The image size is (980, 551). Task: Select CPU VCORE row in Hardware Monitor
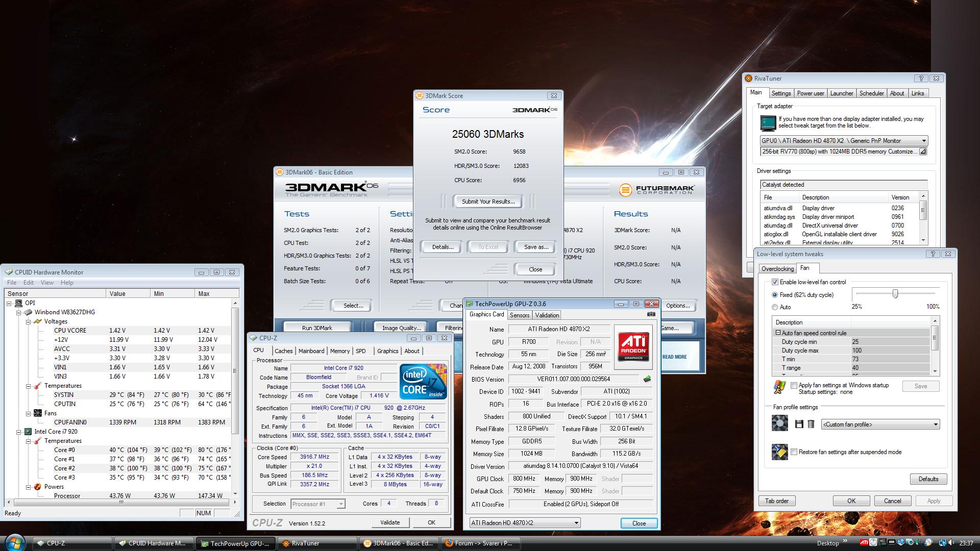pyautogui.click(x=142, y=331)
